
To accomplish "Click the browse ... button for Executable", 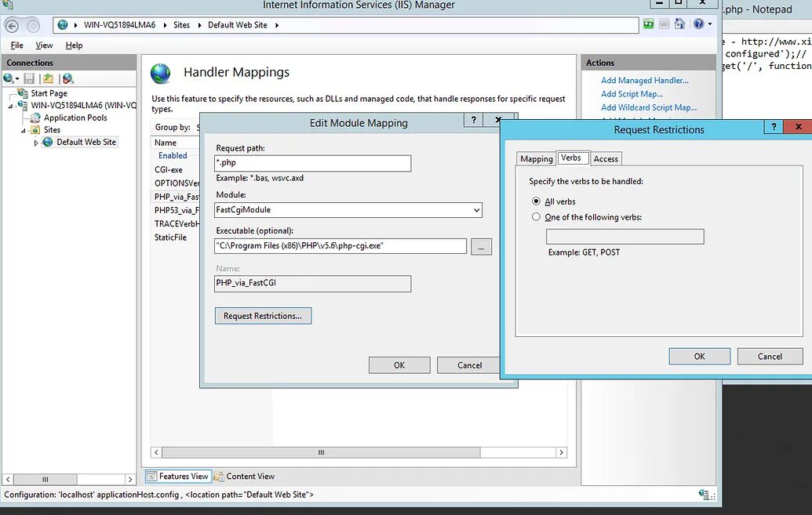I will pos(481,247).
